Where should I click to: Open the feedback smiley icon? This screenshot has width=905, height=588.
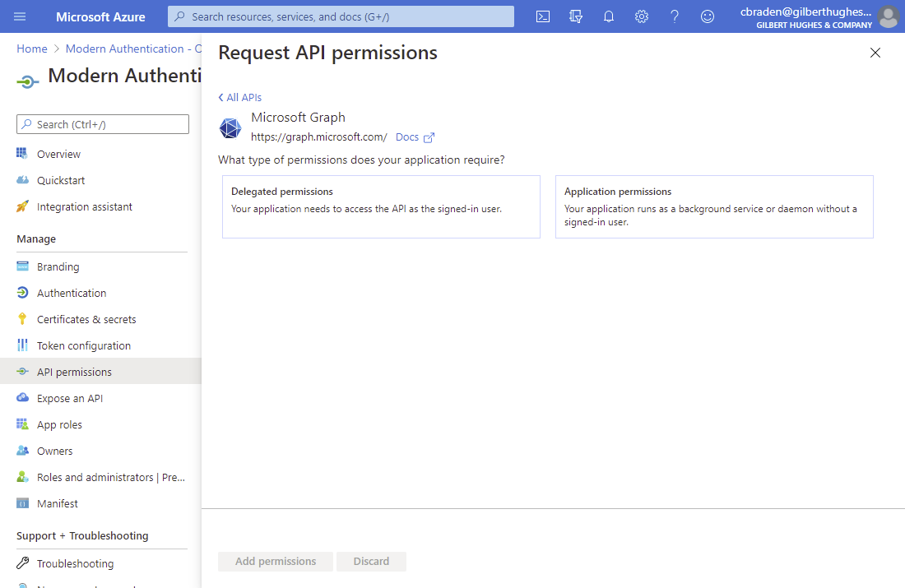tap(707, 16)
